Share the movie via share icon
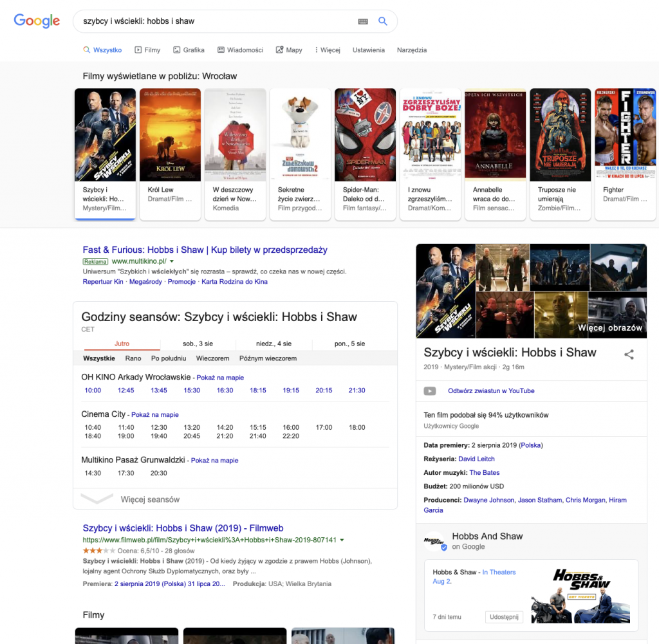The image size is (659, 644). [629, 354]
